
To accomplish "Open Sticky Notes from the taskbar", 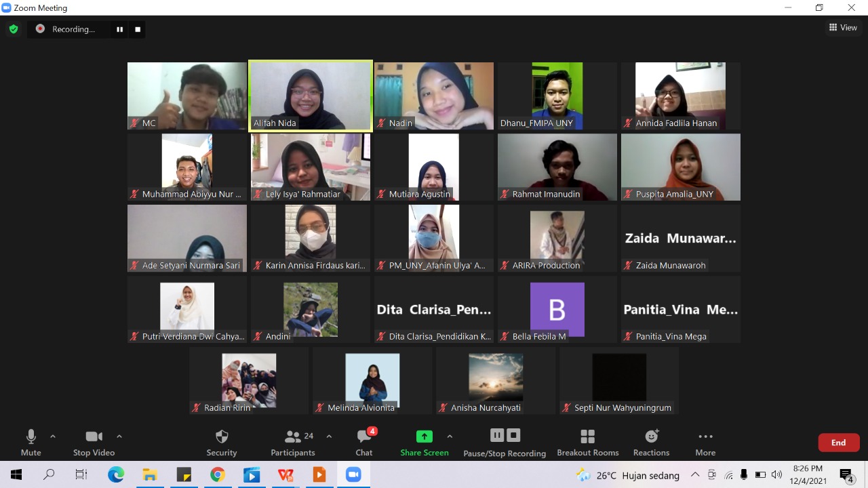I will [x=184, y=474].
